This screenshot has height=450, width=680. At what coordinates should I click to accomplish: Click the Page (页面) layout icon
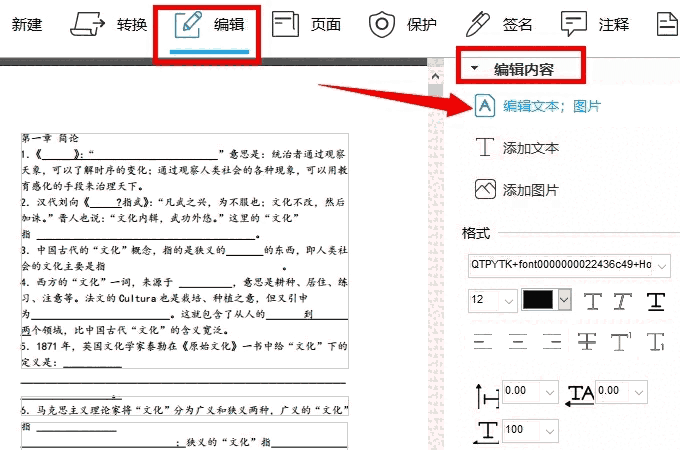pyautogui.click(x=285, y=24)
